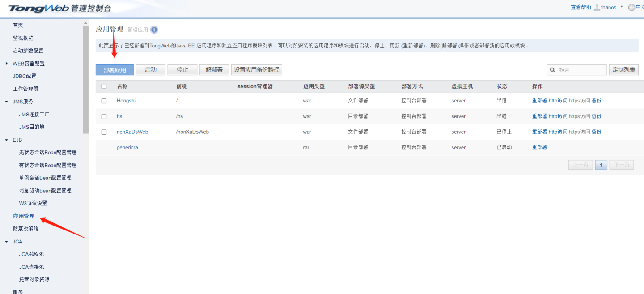The image size is (644, 294).
Task: Go to JDBC配置 in the sidebar
Action: coord(25,76)
